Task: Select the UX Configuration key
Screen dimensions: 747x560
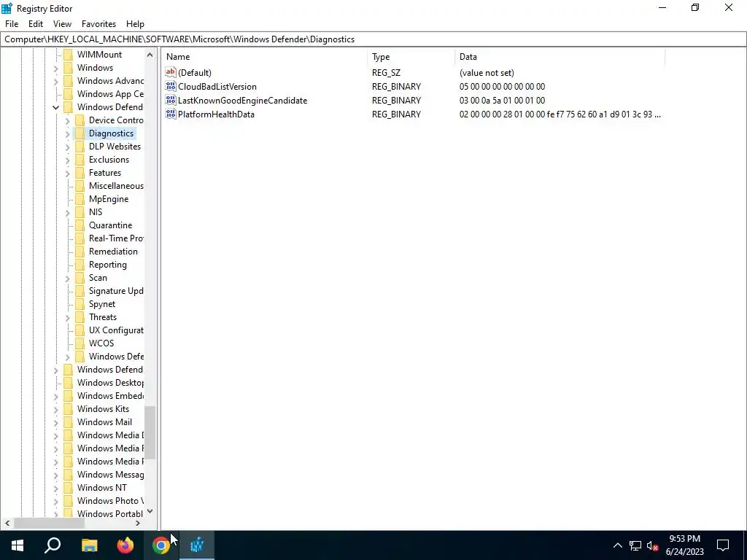Action: point(116,330)
